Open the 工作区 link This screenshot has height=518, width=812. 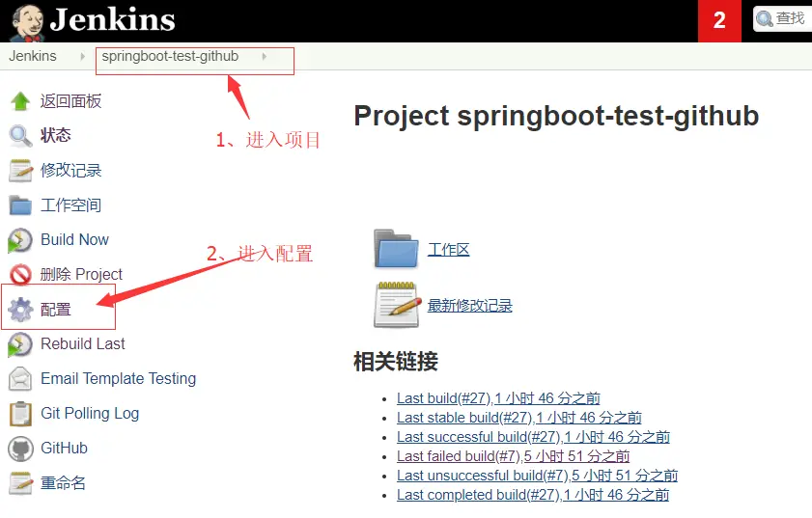[x=448, y=250]
